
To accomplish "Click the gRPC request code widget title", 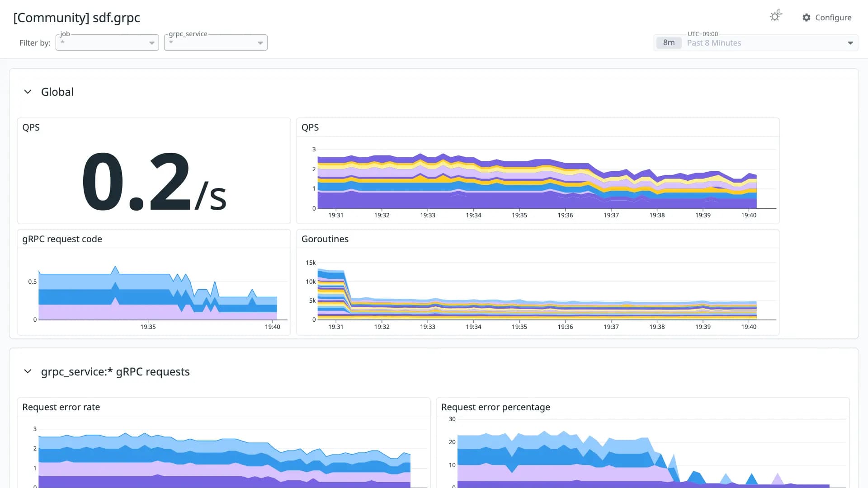I will (62, 239).
